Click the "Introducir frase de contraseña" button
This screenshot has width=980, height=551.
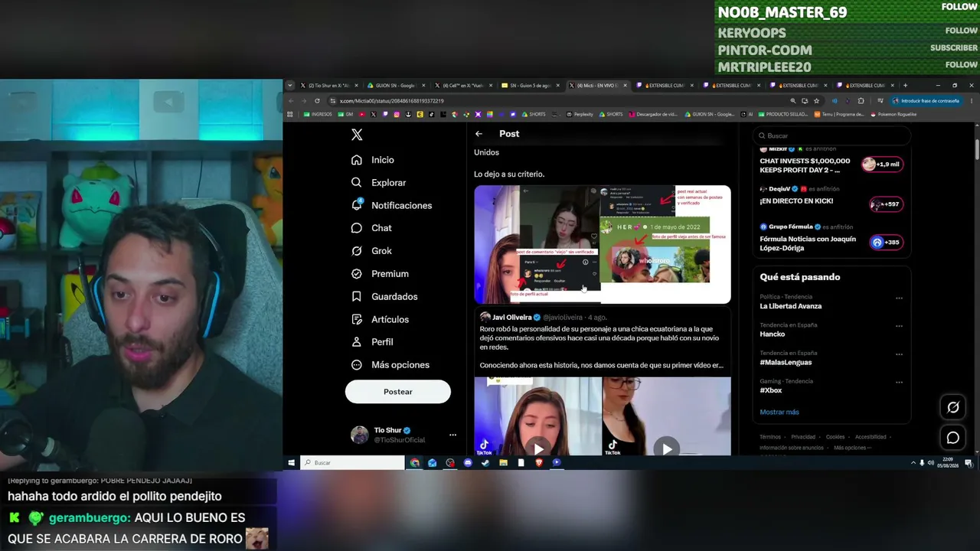tap(926, 101)
